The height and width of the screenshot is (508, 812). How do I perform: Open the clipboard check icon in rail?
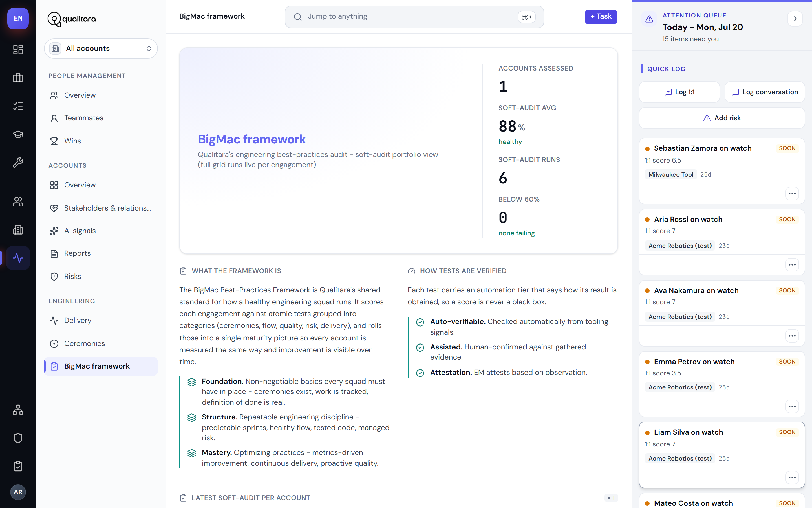[x=18, y=466]
